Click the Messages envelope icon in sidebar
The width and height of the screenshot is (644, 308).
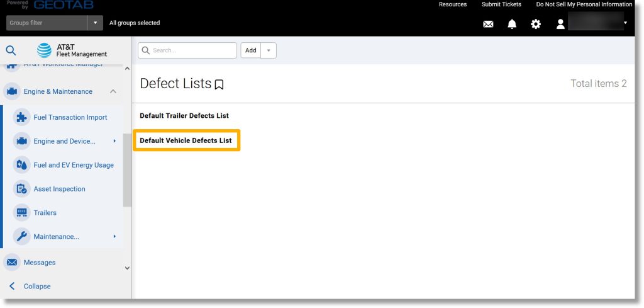pyautogui.click(x=12, y=263)
